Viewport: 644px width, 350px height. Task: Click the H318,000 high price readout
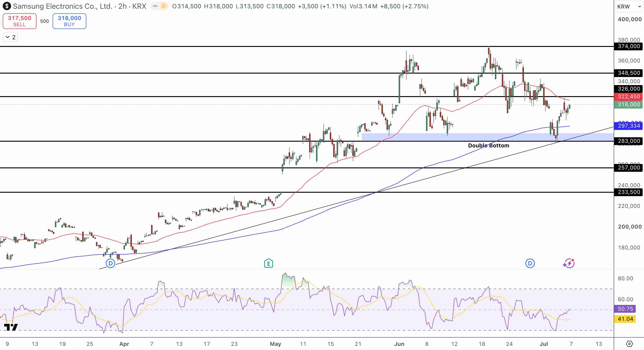(x=218, y=6)
